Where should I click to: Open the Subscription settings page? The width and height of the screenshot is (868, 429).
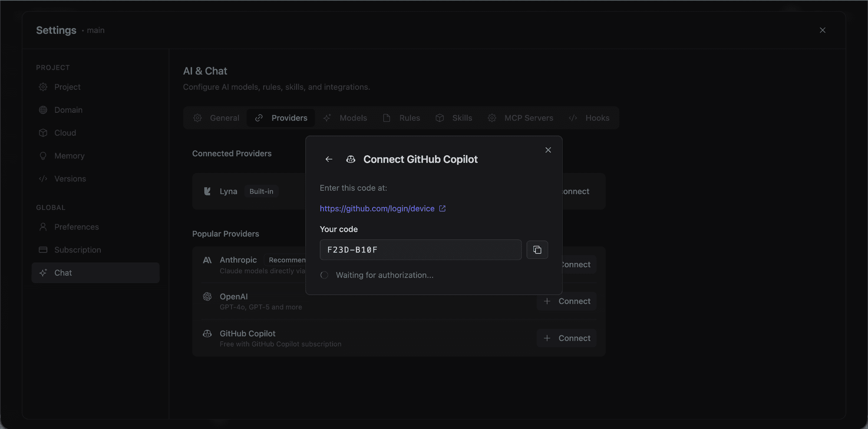(x=77, y=250)
